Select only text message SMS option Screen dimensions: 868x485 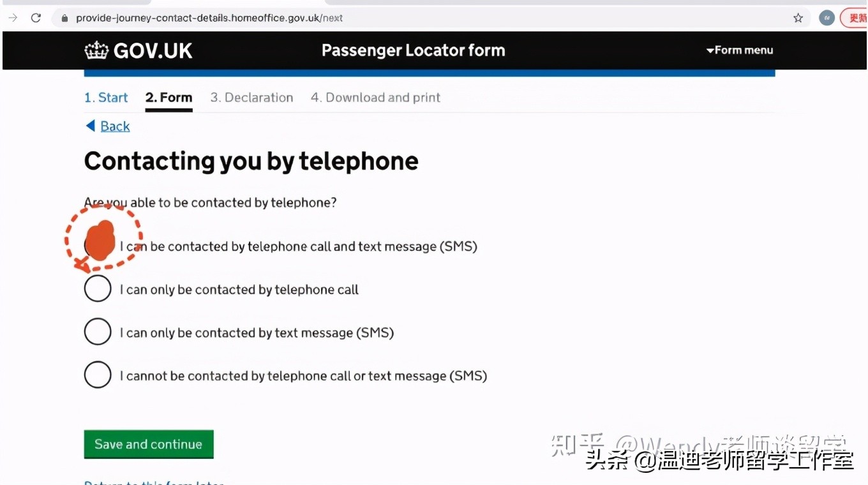click(x=98, y=331)
